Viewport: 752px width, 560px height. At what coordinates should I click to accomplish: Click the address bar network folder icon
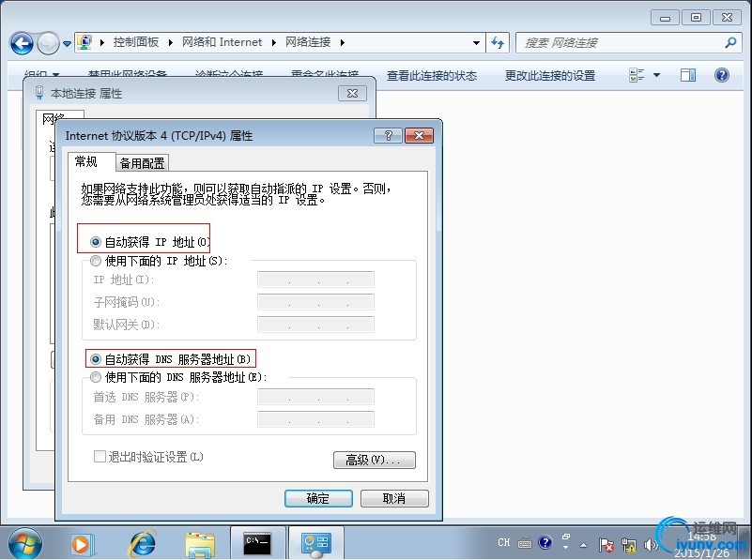(84, 42)
